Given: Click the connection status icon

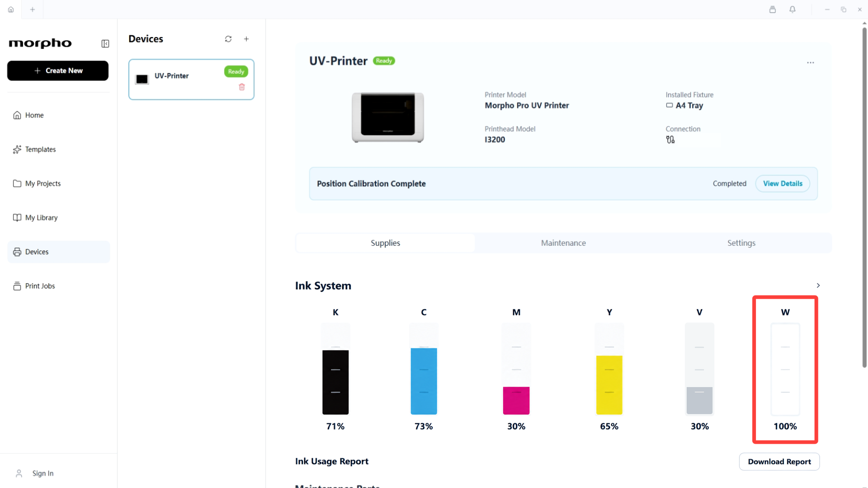Looking at the screenshot, I should 670,140.
